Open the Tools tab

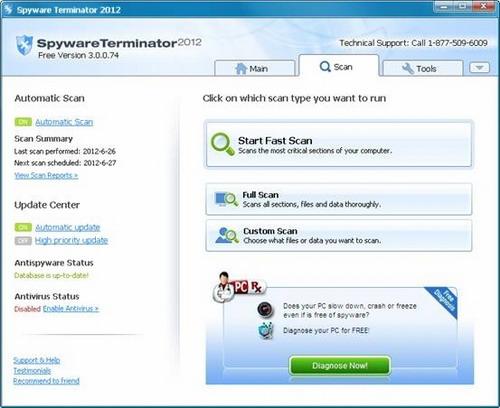(423, 68)
